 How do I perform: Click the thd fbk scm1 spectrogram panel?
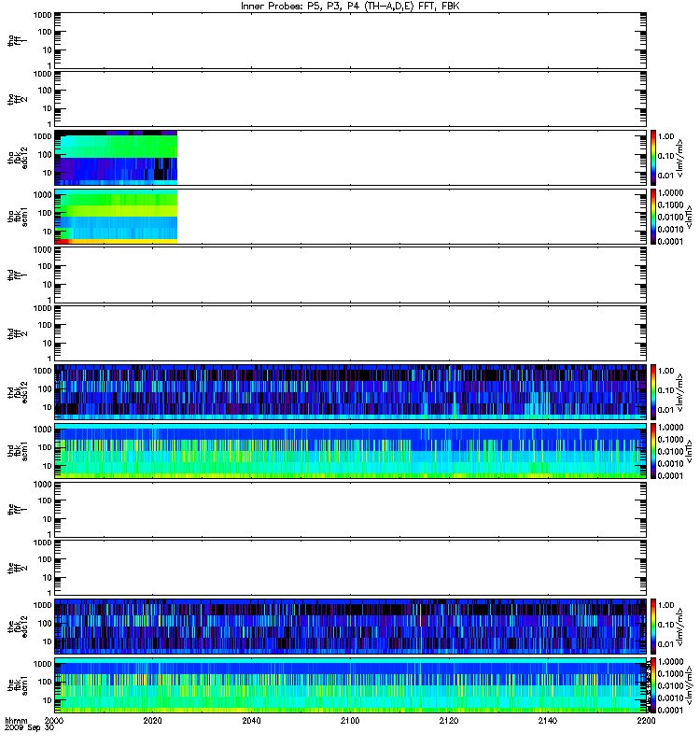pyautogui.click(x=350, y=450)
